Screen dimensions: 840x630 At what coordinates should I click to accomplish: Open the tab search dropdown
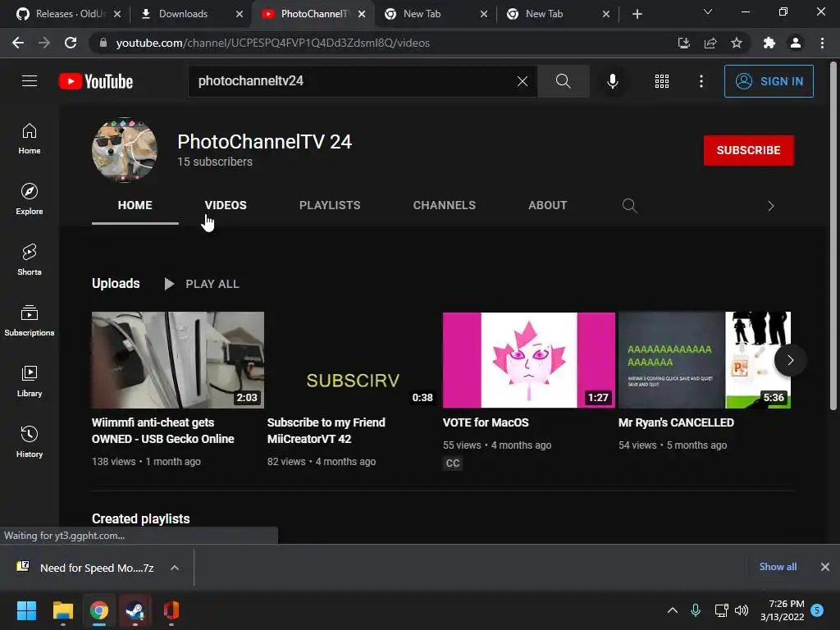point(708,11)
